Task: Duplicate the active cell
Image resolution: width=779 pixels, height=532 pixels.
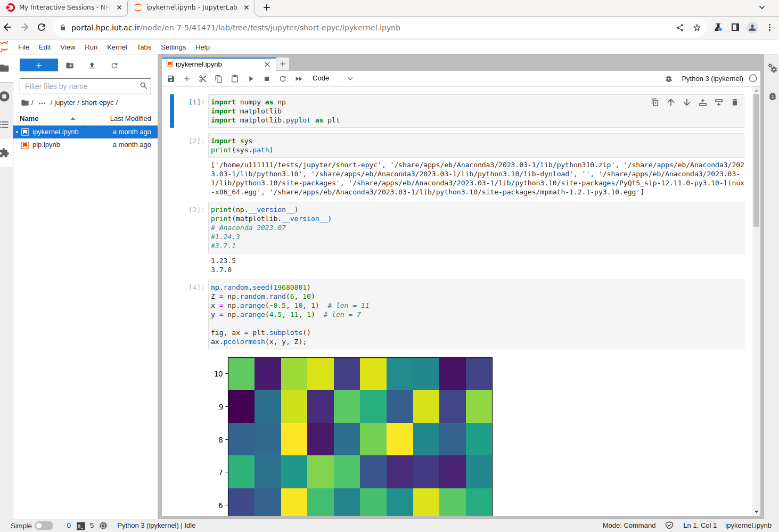Action: (655, 102)
